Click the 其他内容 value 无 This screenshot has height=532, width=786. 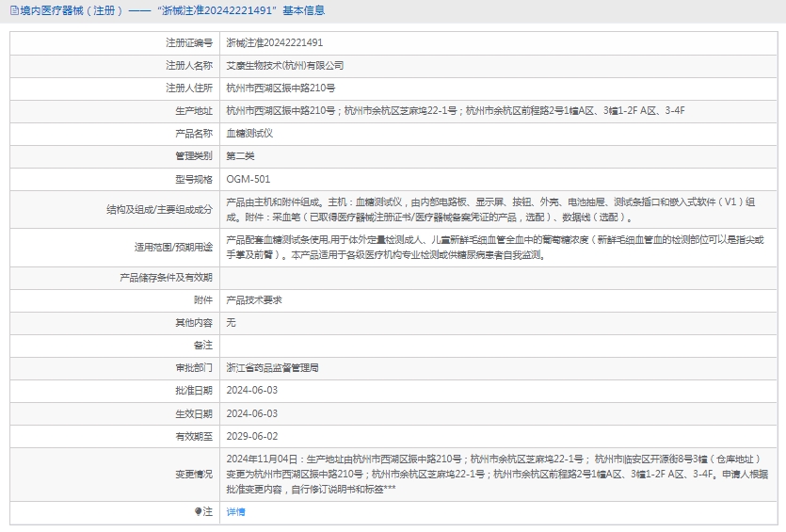coord(231,322)
